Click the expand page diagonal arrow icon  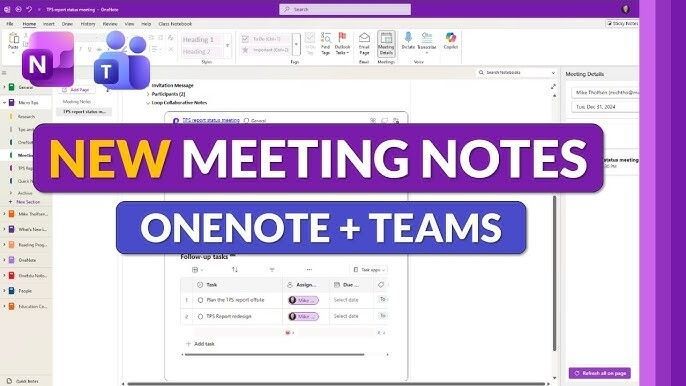coord(553,87)
